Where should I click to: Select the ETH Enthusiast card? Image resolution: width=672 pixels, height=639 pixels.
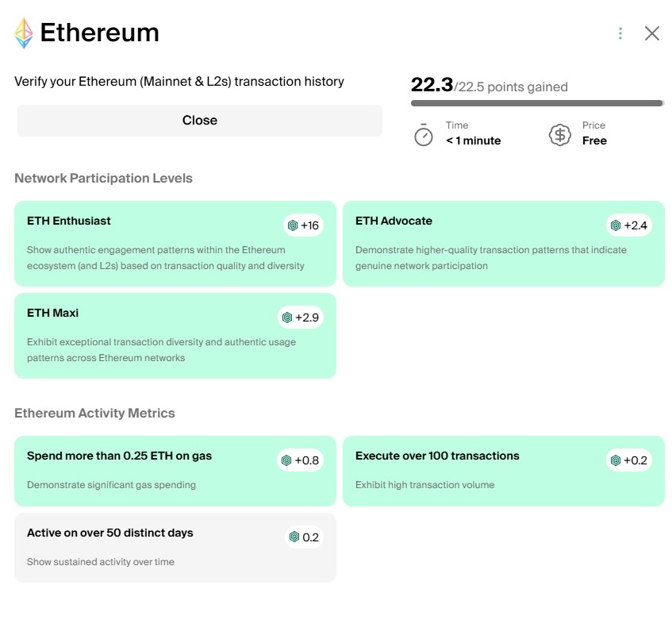175,242
